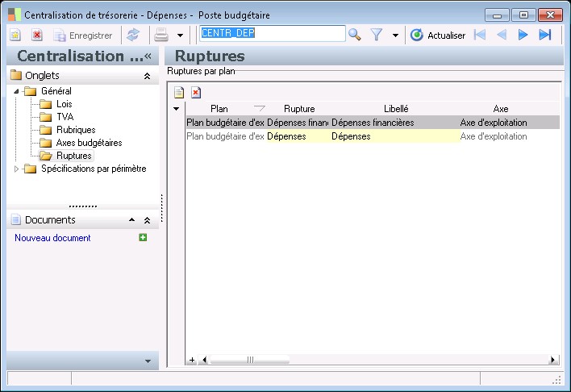
Task: Go to last record arrow
Action: click(x=545, y=35)
